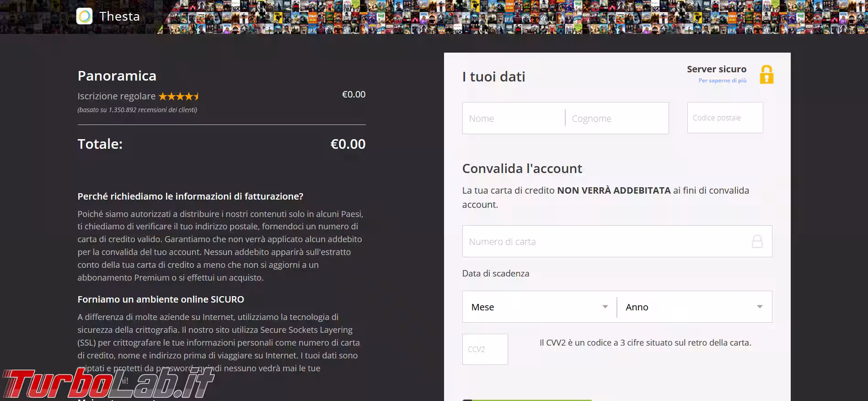Click the grey padlock in card number field
Viewport: 868px width, 401px height.
point(757,241)
